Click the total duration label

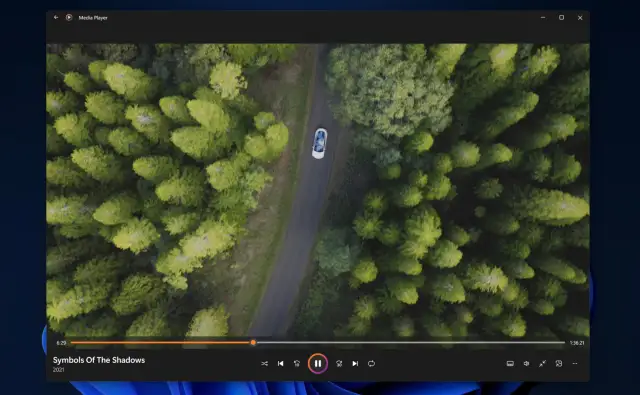pyautogui.click(x=577, y=343)
